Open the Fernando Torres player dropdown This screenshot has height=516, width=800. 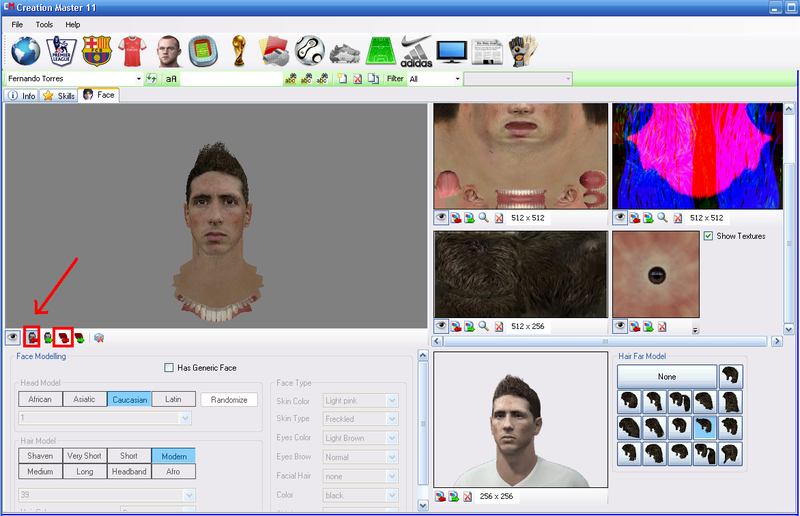click(137, 78)
